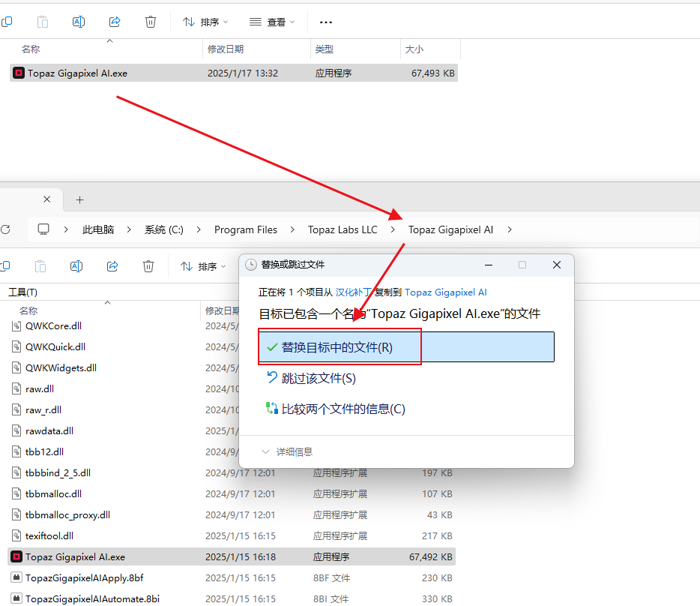Select texiftool.dll file

tap(49, 535)
